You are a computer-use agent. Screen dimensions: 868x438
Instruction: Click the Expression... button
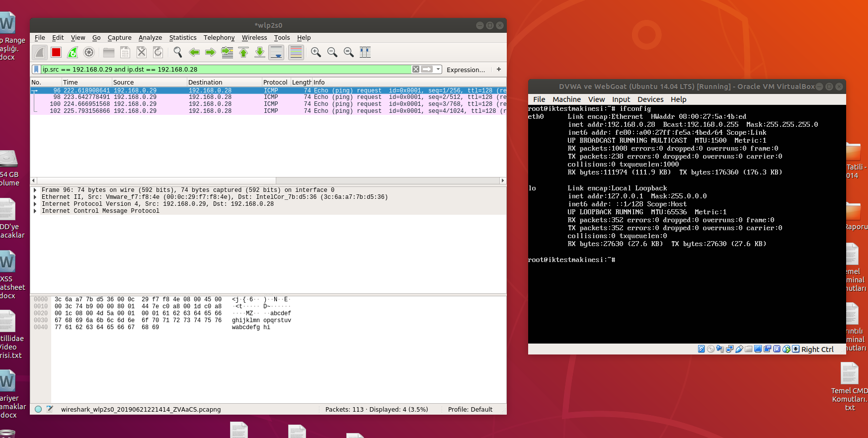click(466, 70)
